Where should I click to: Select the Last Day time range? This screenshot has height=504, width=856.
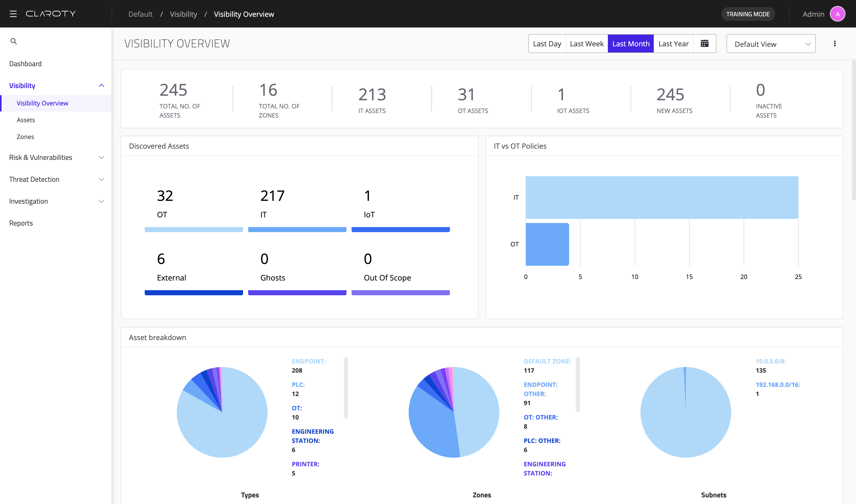coord(547,44)
